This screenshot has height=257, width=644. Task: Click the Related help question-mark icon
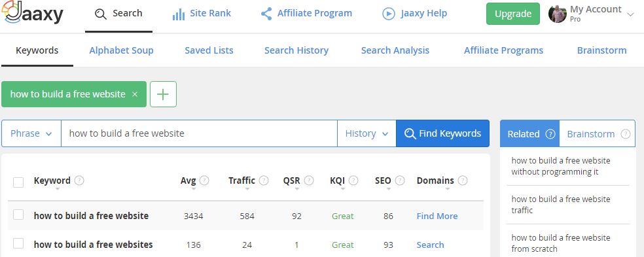pos(550,134)
